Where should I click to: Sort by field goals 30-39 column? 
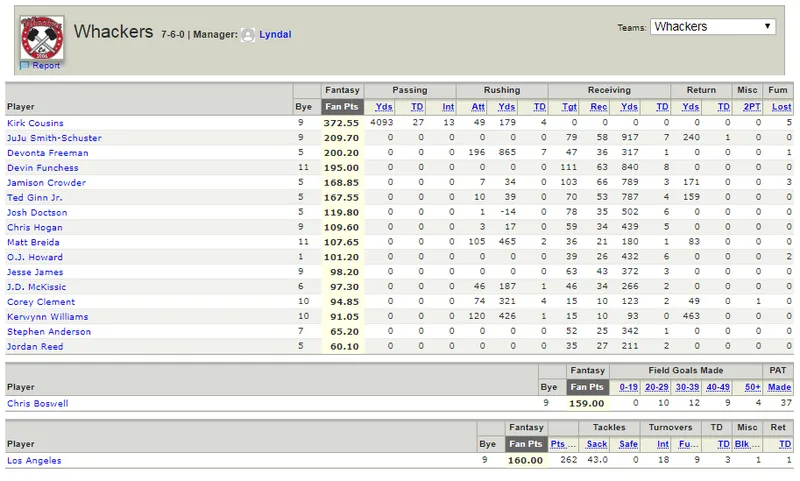[687, 387]
